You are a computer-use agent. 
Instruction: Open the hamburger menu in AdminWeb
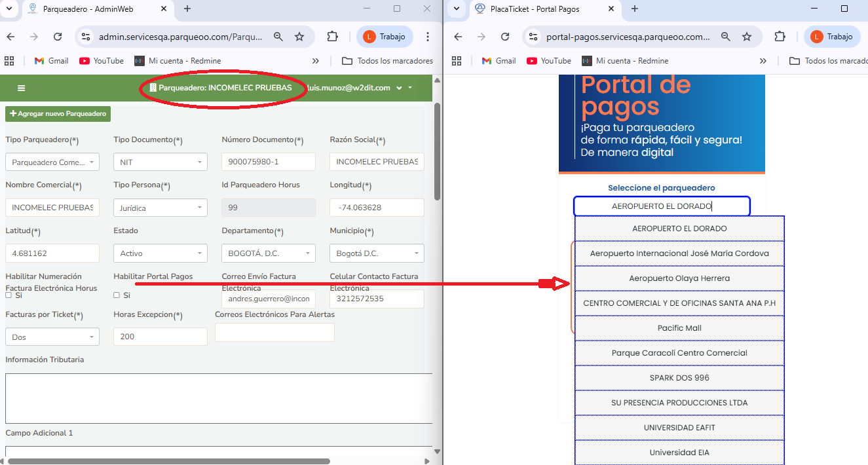tap(21, 88)
